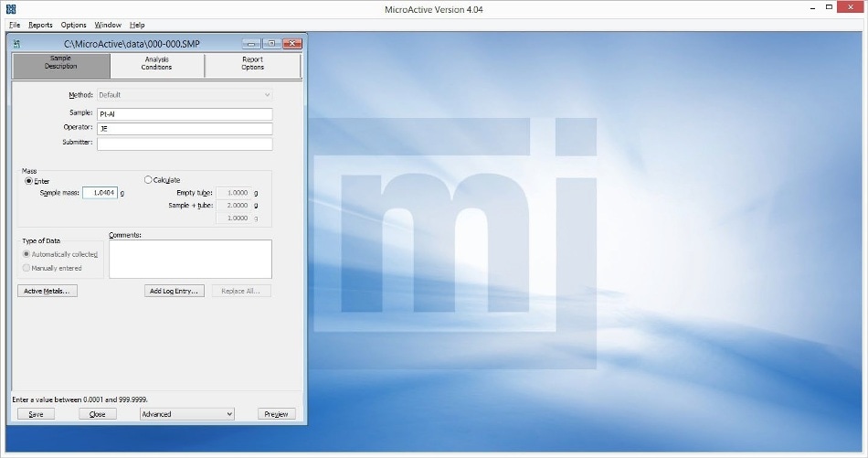The width and height of the screenshot is (868, 458).
Task: Click the Close button at bottom
Action: (98, 414)
